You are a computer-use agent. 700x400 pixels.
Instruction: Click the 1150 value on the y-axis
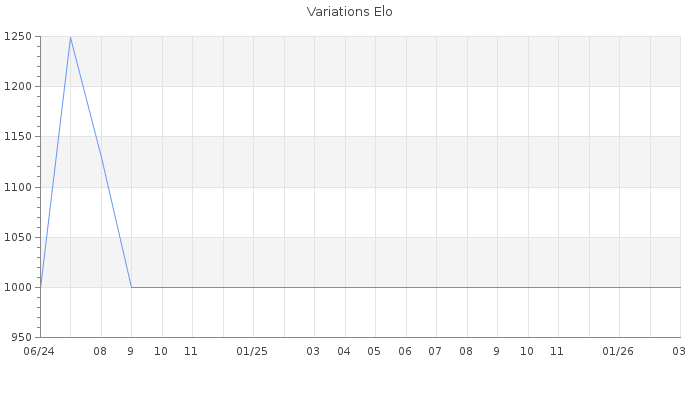(x=17, y=137)
